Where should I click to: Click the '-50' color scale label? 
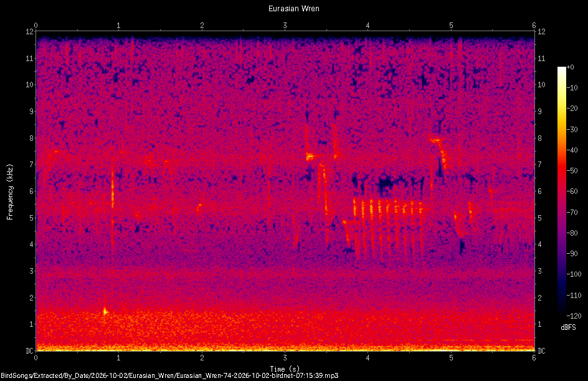pyautogui.click(x=572, y=171)
